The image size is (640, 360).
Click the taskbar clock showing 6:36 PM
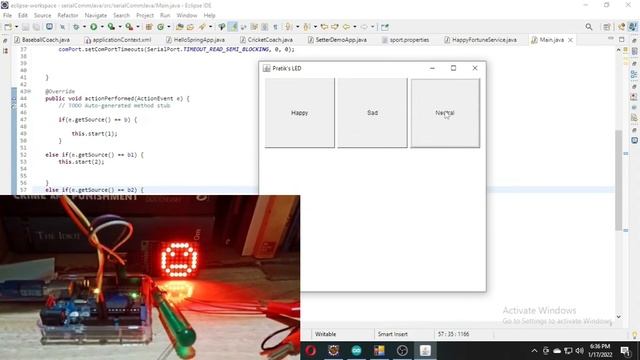click(x=600, y=351)
